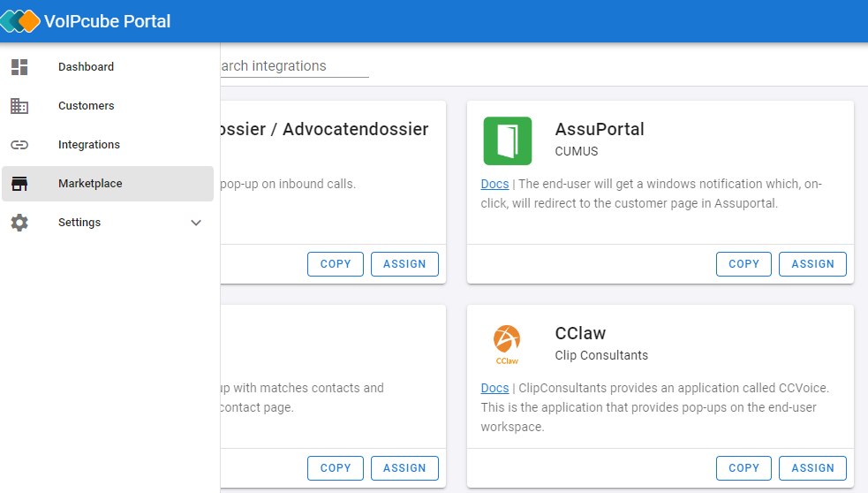Viewport: 868px width, 493px height.
Task: Copy the AssuPortal integration
Action: coord(743,264)
